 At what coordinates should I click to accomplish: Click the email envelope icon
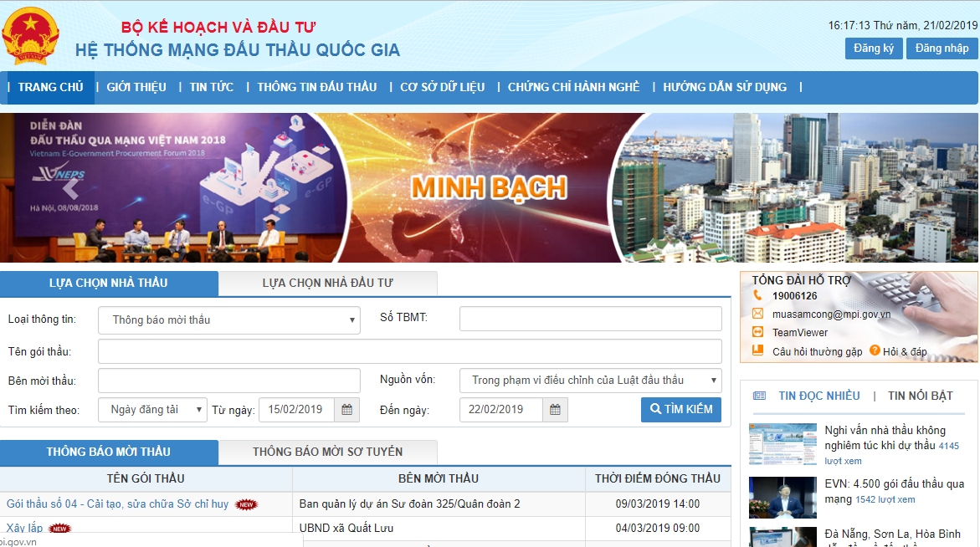coord(757,314)
